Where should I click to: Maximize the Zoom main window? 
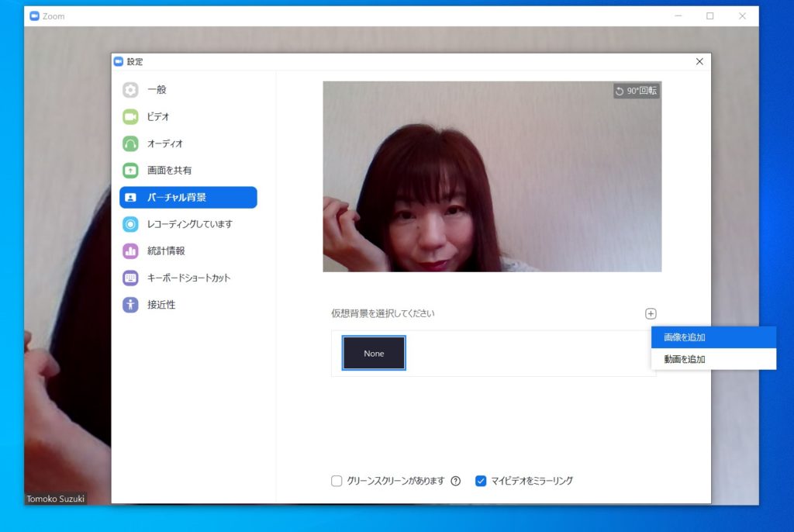(710, 16)
